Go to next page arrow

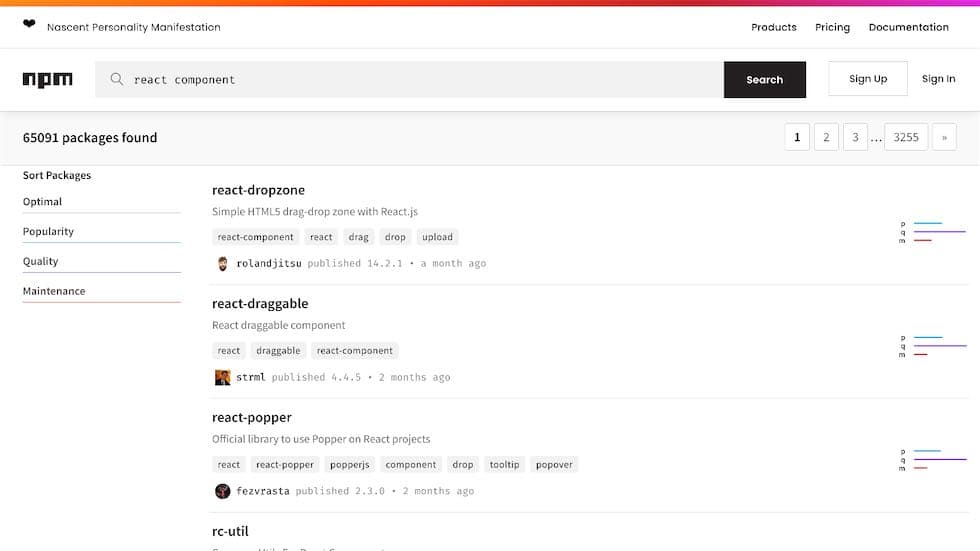pyautogui.click(x=944, y=137)
